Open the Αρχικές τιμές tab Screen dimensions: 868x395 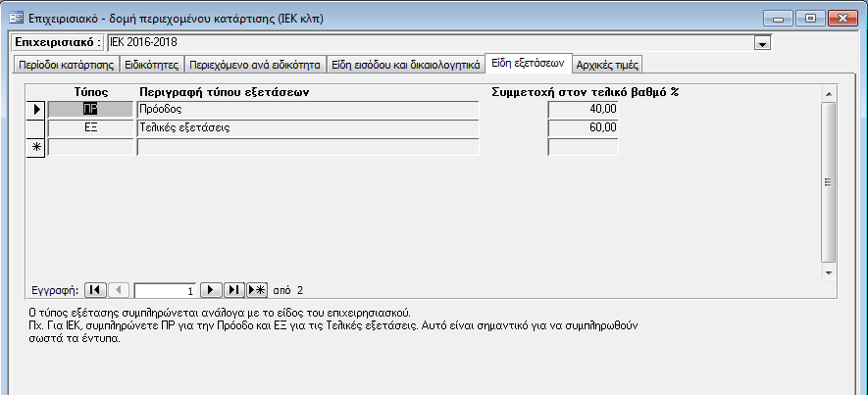(x=608, y=64)
